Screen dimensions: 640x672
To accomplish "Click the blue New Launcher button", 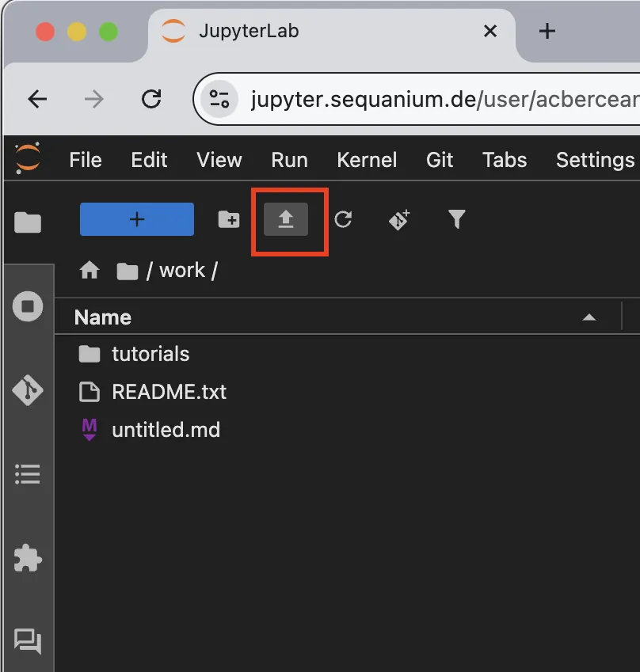I will click(137, 219).
